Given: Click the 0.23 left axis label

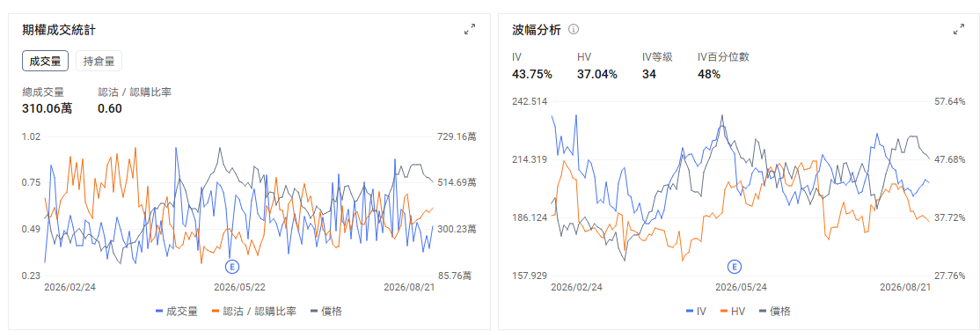Looking at the screenshot, I should [x=32, y=276].
